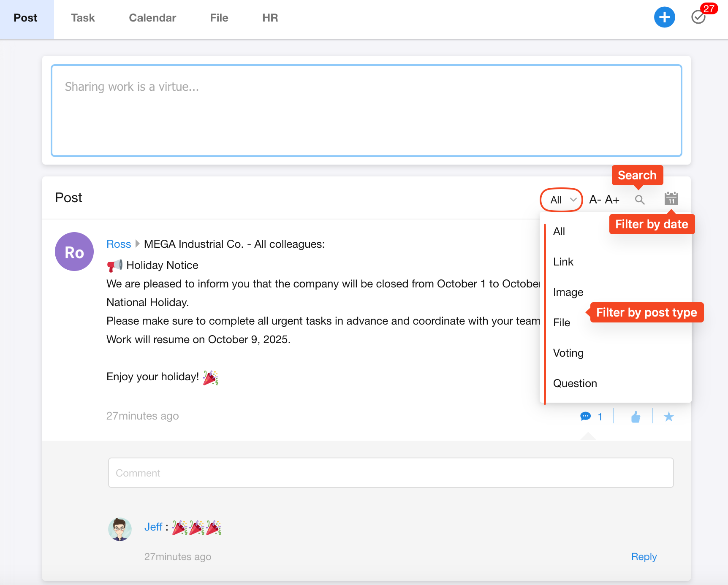This screenshot has height=585, width=728.
Task: Decrease font size with A- button
Action: click(595, 200)
